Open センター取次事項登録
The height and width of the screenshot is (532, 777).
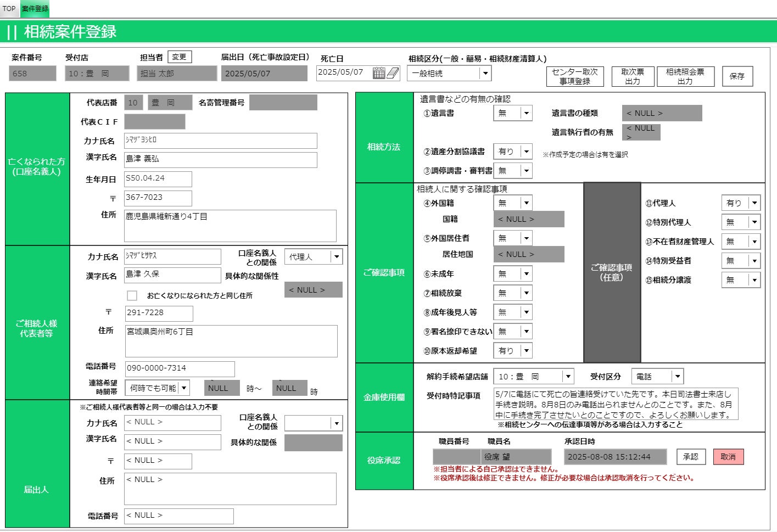point(575,76)
